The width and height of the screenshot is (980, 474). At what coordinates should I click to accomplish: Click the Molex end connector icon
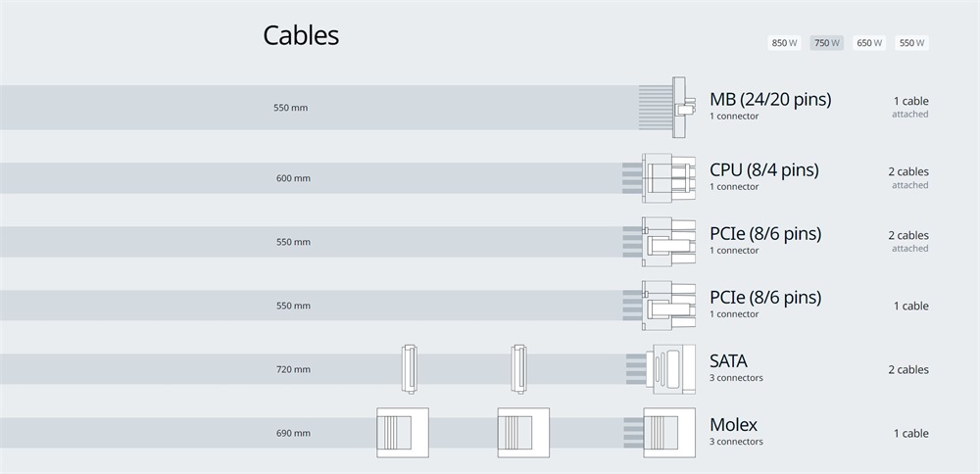(660, 433)
